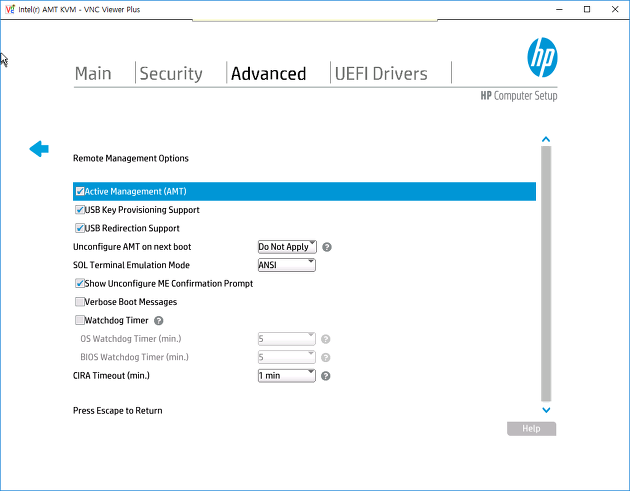Screen dimensions: 630x491
Task: Select the Advanced tab
Action: 268,74
